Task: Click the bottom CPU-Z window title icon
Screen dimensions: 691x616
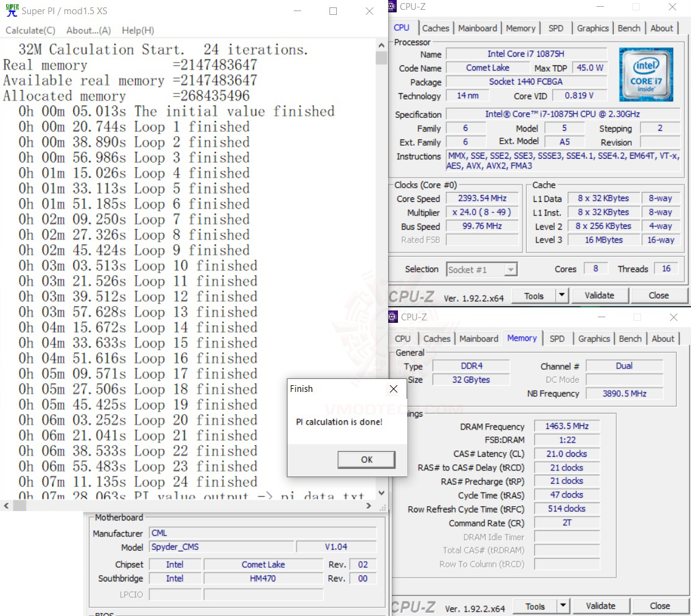Action: pyautogui.click(x=392, y=317)
